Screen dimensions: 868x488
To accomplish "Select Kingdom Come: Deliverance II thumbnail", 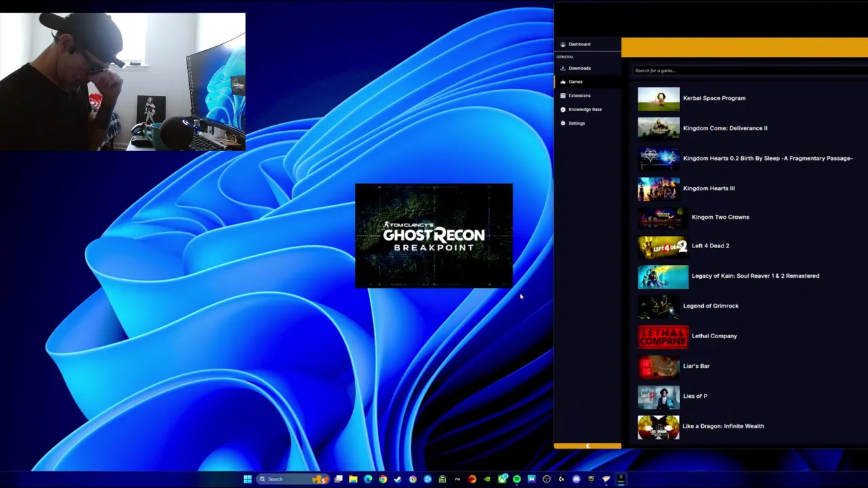I will click(658, 128).
